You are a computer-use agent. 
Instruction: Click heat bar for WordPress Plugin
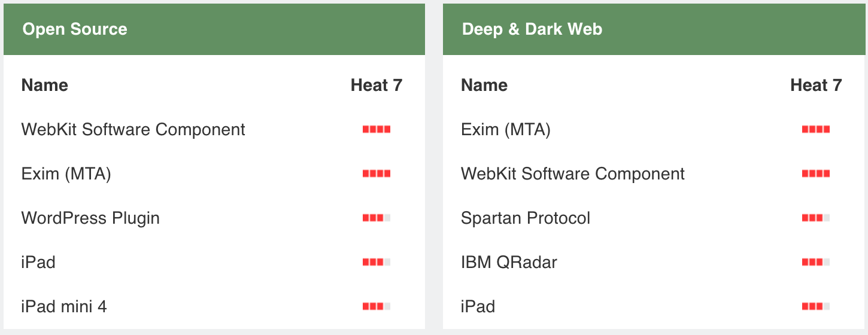coord(376,218)
